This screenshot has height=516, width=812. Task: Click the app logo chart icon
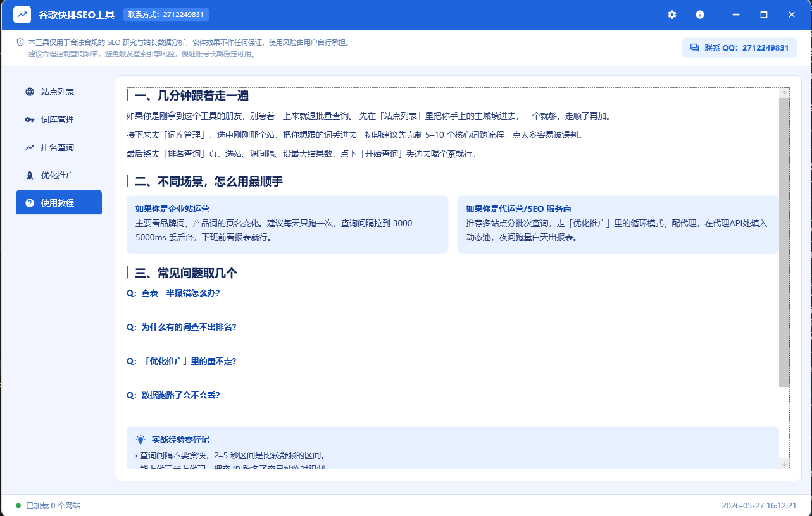coord(22,15)
